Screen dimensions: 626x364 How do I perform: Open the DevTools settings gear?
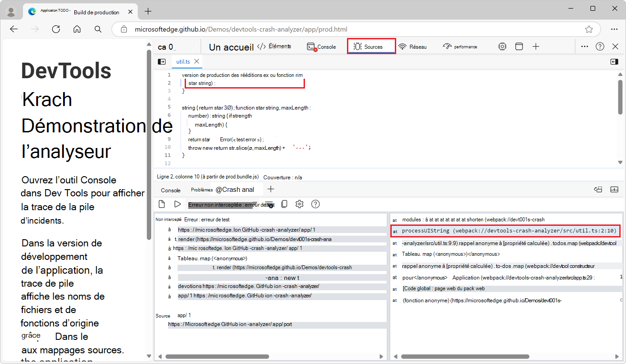coord(502,46)
